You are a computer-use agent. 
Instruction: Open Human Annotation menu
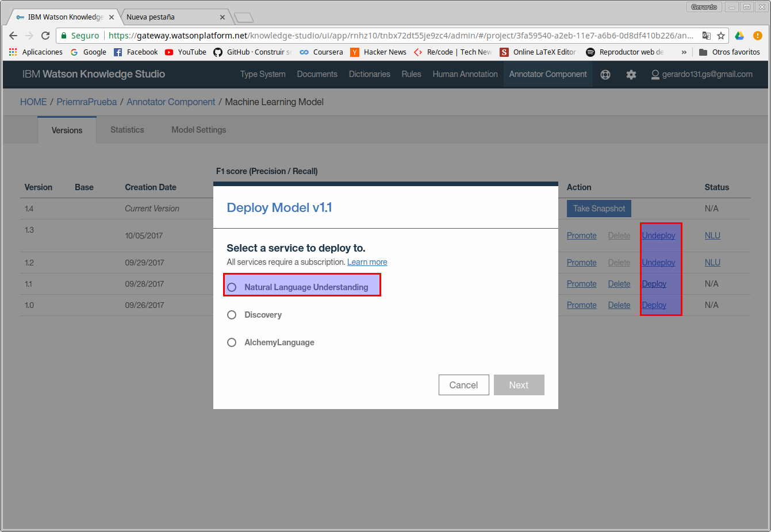[x=465, y=74]
